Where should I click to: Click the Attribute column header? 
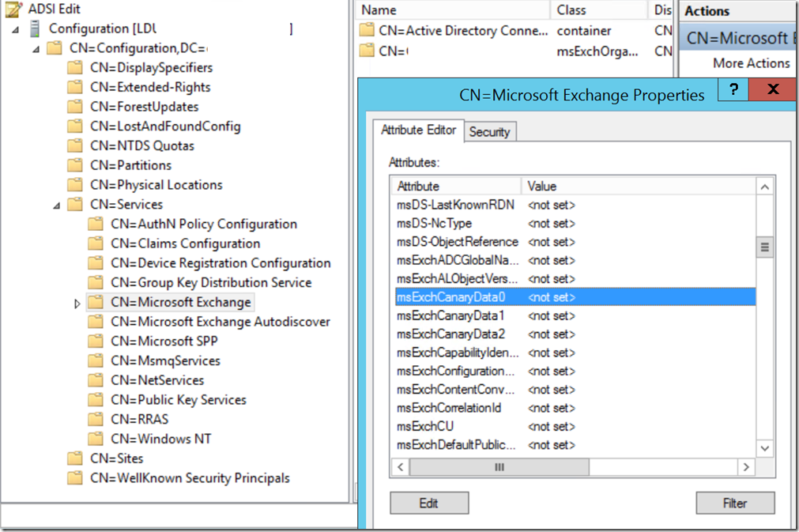tap(456, 186)
